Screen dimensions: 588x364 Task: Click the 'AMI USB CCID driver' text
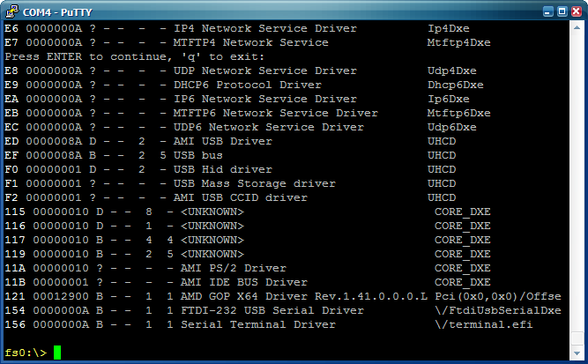(241, 197)
